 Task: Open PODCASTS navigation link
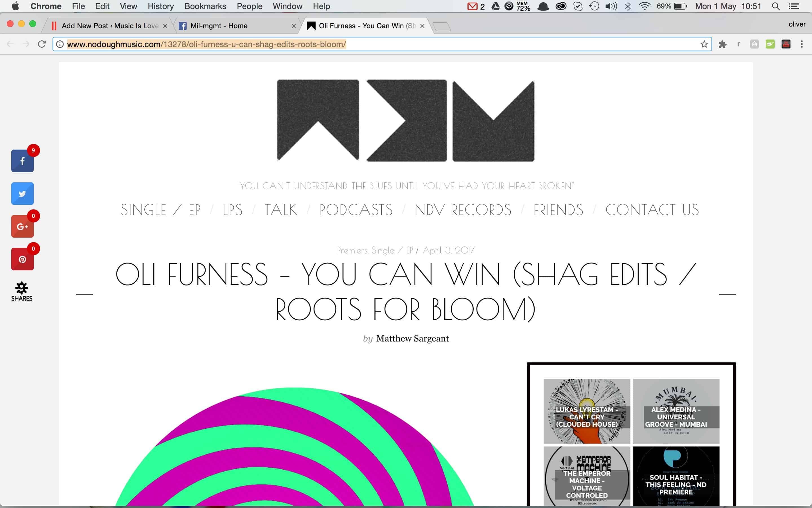[356, 210]
